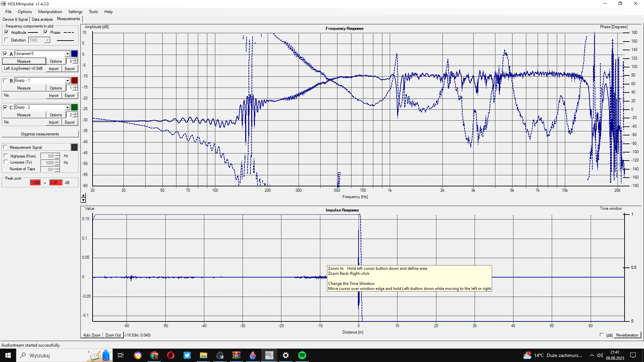Tick the impulse response dB checkbox
This screenshot has height=362, width=644.
pos(601,335)
